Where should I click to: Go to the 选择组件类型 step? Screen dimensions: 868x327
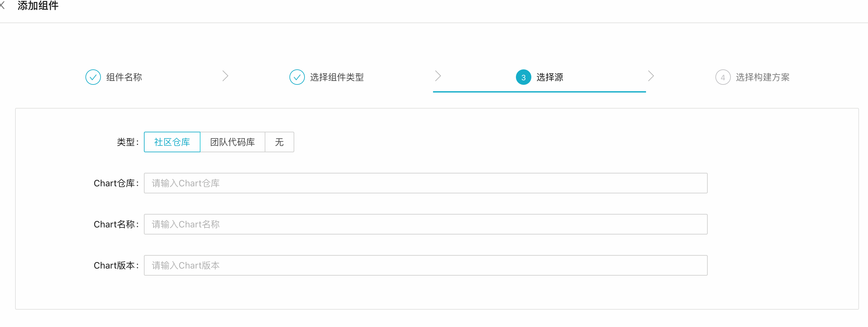point(337,77)
